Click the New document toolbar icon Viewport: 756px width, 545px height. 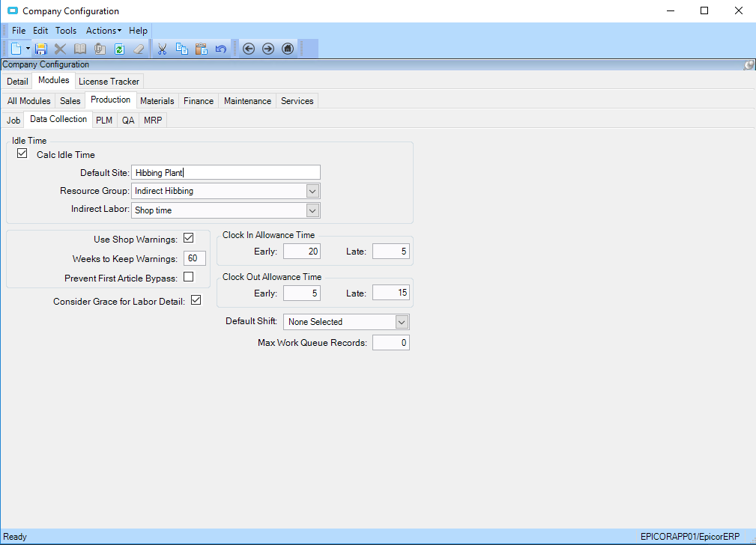[16, 49]
